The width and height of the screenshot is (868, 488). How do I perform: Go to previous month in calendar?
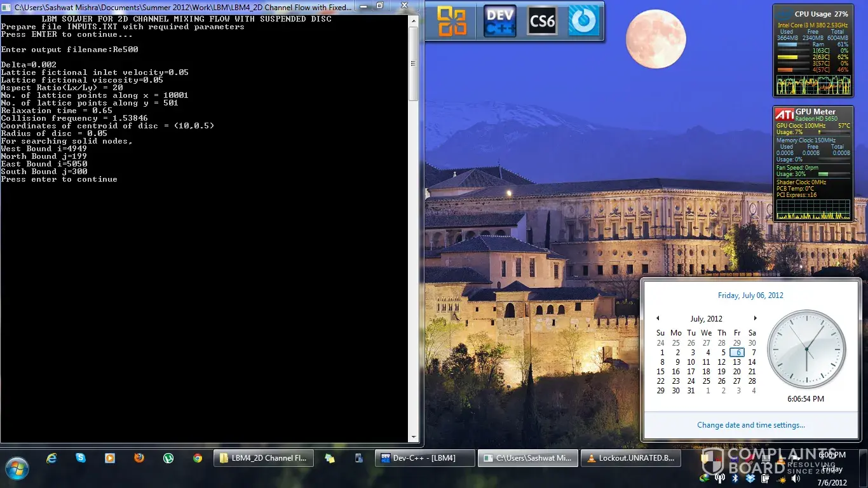point(658,318)
